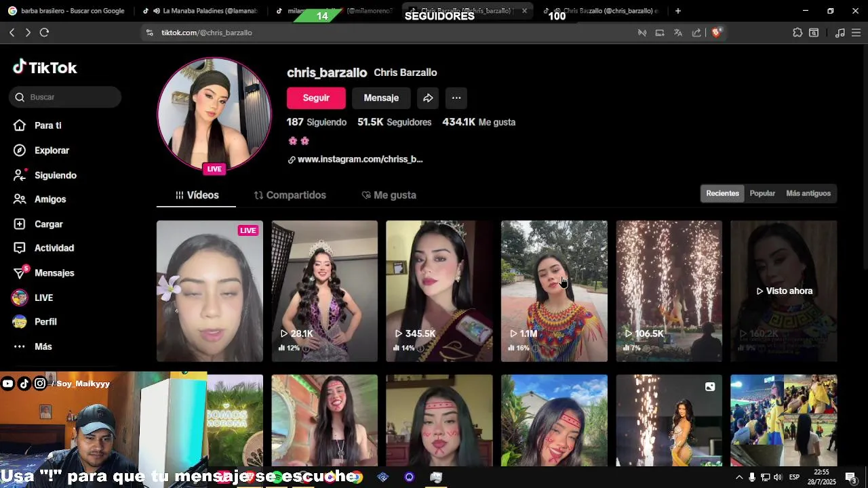Click the Mensaje button
The height and width of the screenshot is (488, 868).
381,98
